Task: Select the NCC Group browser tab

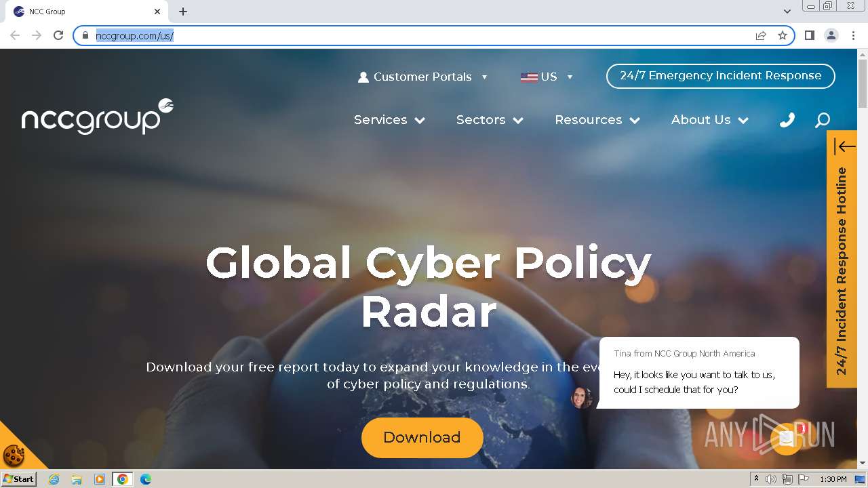Action: point(87,12)
